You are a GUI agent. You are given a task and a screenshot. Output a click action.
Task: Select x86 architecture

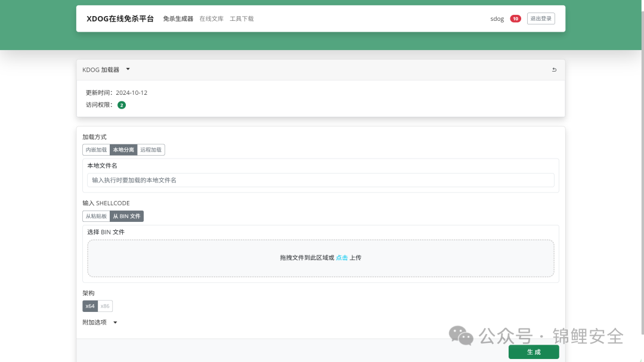coord(105,306)
